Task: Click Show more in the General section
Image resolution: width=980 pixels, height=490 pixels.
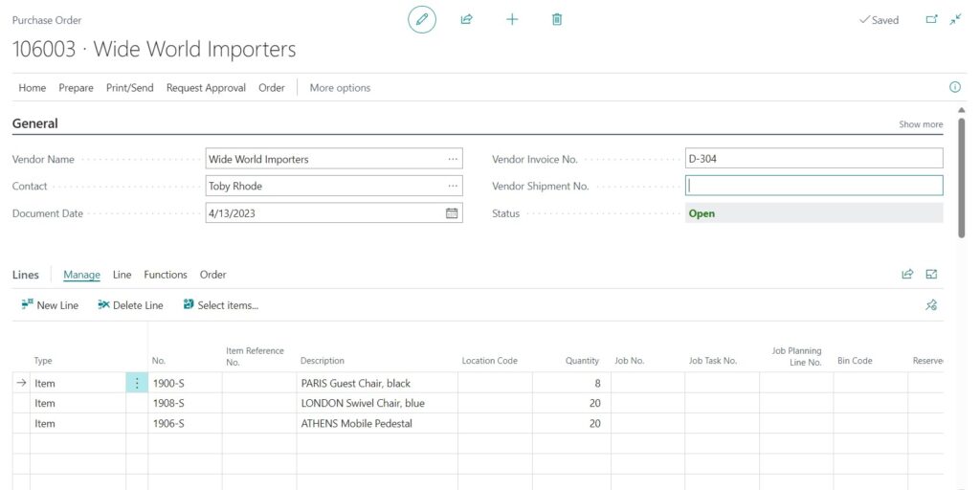Action: coord(921,124)
